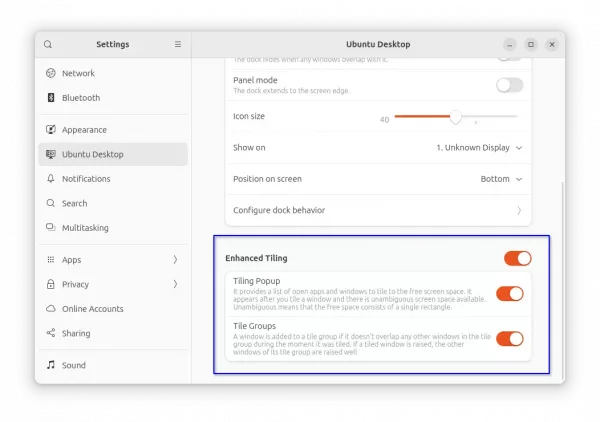Open Configure dock behavior chevron

click(519, 210)
